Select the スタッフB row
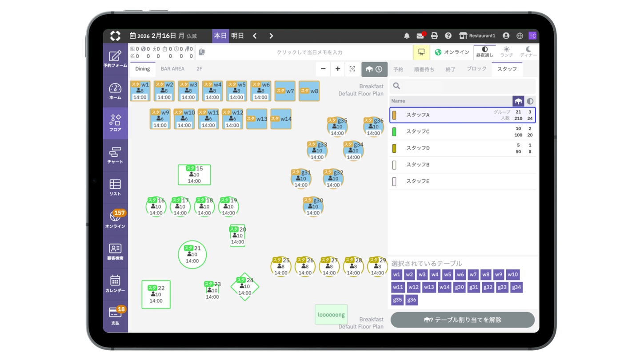The width and height of the screenshot is (640, 364). coord(463,165)
